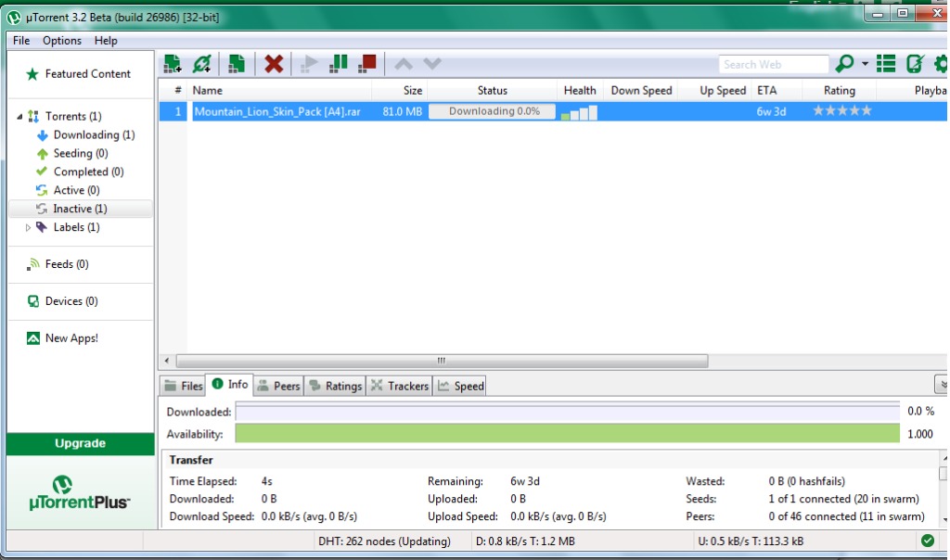Click the DHT: 262 nodes status entry
Screen dimensions: 950x560
pos(384,541)
